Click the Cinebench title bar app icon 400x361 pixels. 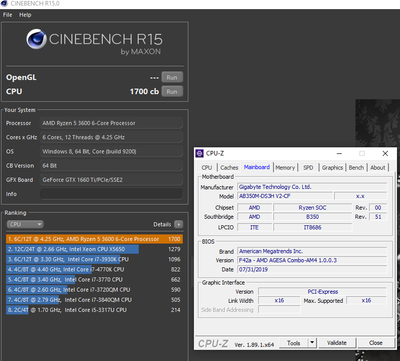[5, 4]
